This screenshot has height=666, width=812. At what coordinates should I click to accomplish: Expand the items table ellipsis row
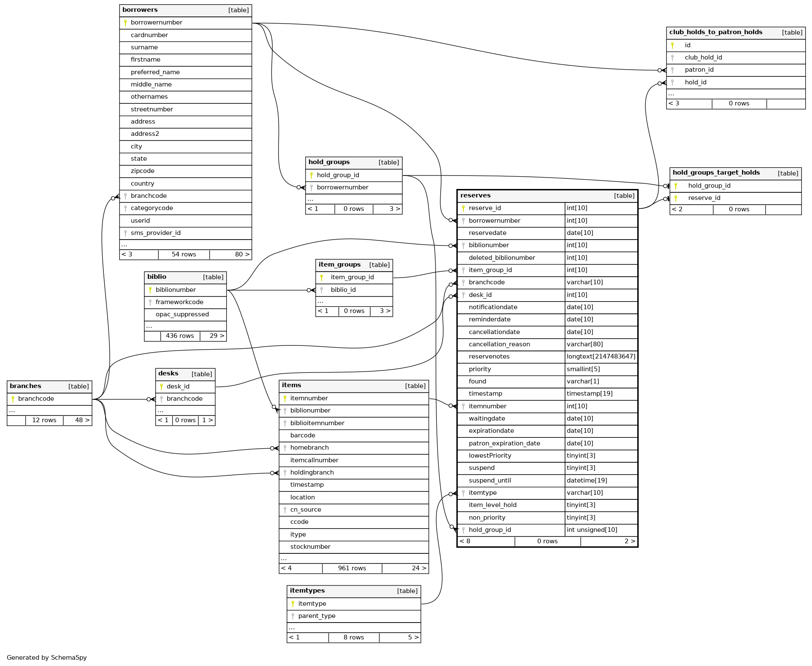pos(284,558)
